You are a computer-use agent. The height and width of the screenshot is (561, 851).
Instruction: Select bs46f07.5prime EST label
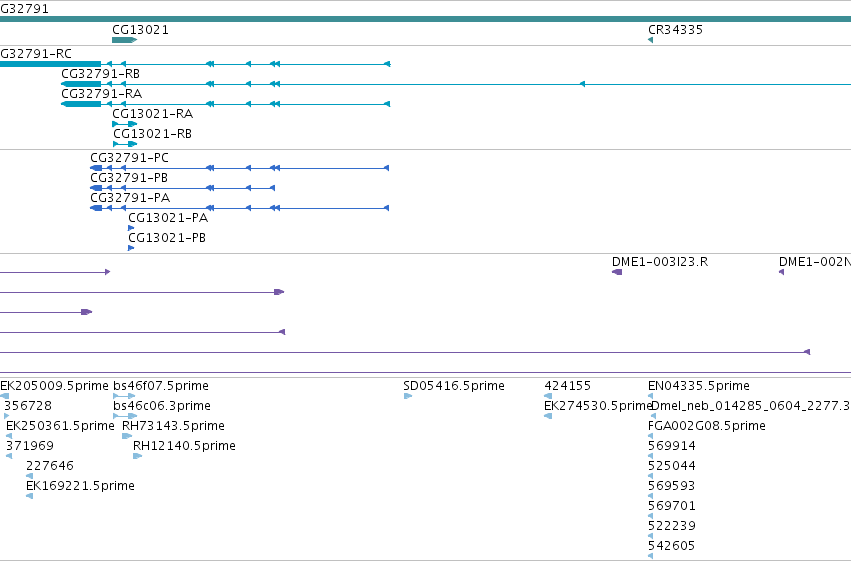coord(161,386)
